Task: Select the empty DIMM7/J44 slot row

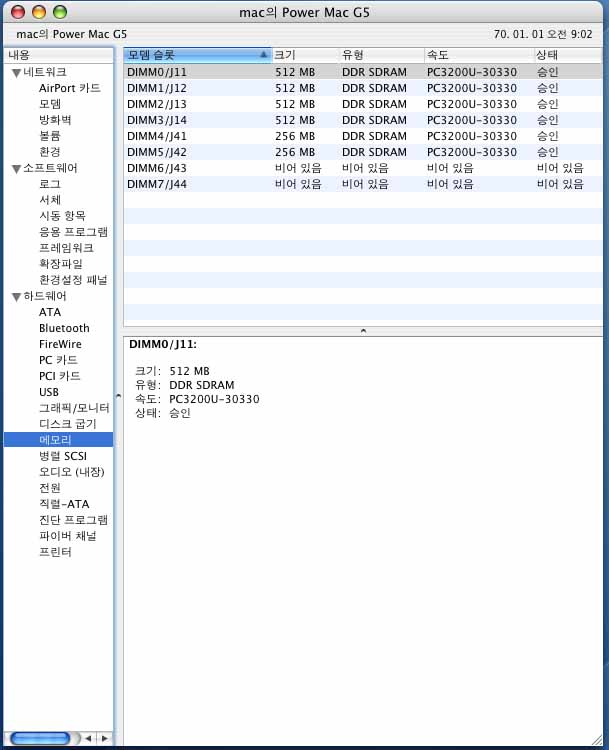Action: (157, 184)
